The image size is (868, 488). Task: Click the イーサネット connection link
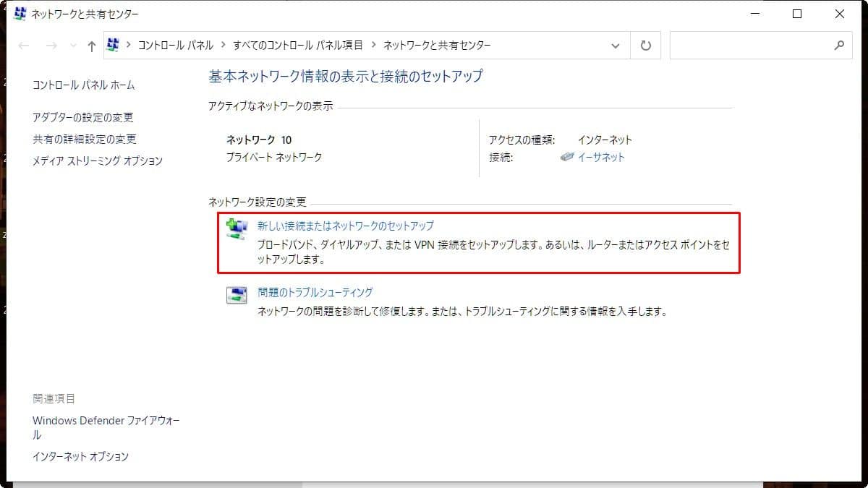coord(600,157)
